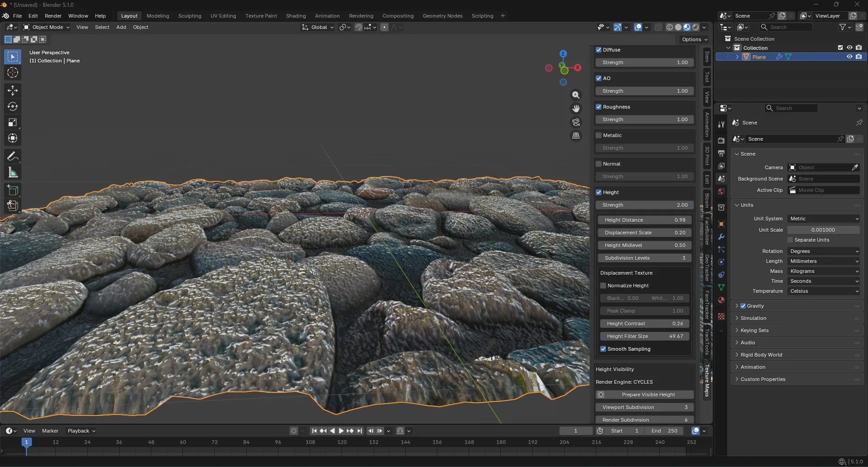The height and width of the screenshot is (467, 868).
Task: Switch to the Shading workspace tab
Action: [296, 16]
